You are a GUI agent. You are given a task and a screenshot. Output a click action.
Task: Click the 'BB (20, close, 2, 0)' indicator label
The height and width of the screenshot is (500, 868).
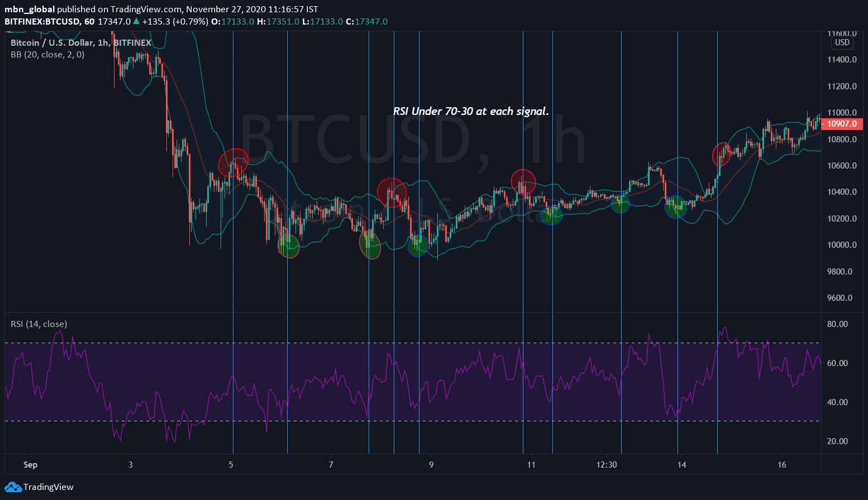coord(47,55)
